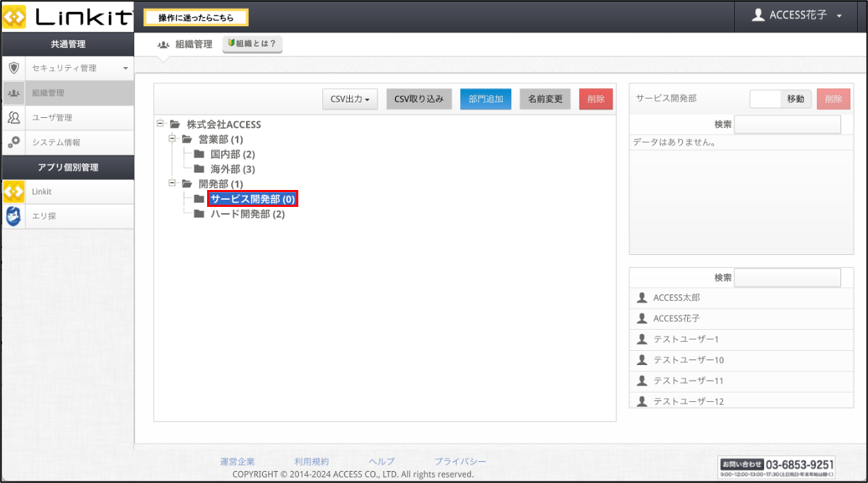
Task: Open the CSV出力 dropdown
Action: 350,99
